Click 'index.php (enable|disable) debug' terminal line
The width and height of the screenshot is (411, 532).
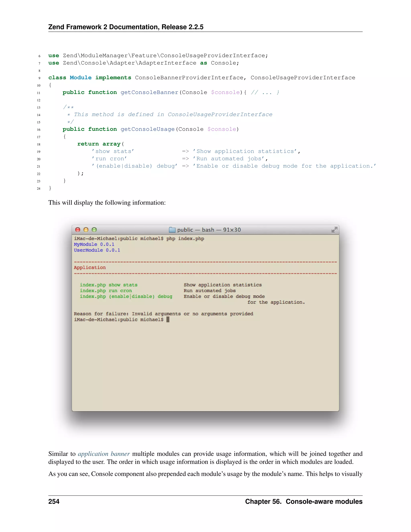pos(126,297)
